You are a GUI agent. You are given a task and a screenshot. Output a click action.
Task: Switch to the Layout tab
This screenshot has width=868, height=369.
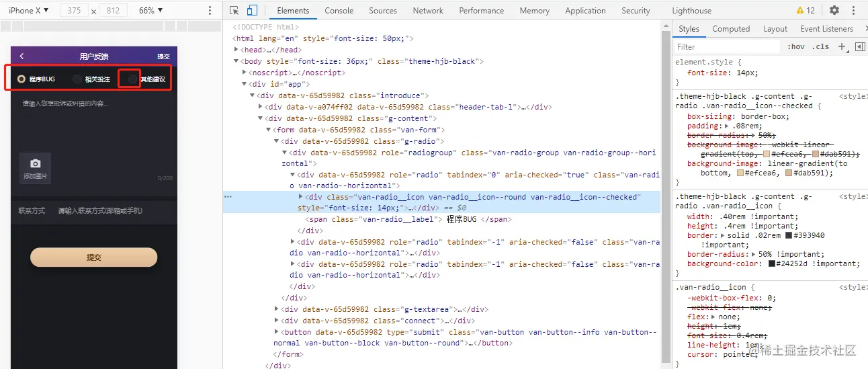775,29
